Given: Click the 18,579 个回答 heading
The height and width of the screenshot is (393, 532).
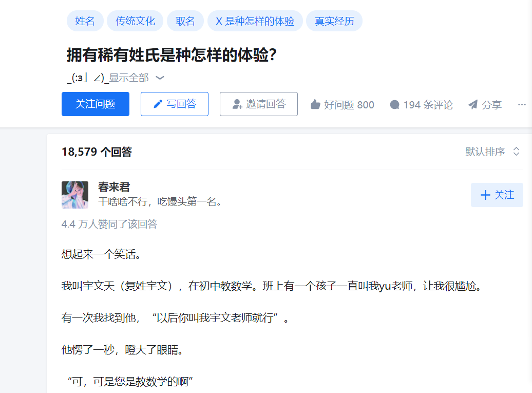Looking at the screenshot, I should coord(97,152).
